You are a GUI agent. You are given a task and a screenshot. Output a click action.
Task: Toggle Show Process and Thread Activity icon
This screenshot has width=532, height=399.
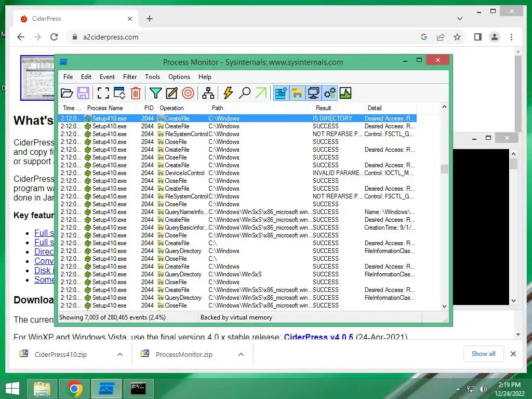tap(329, 93)
